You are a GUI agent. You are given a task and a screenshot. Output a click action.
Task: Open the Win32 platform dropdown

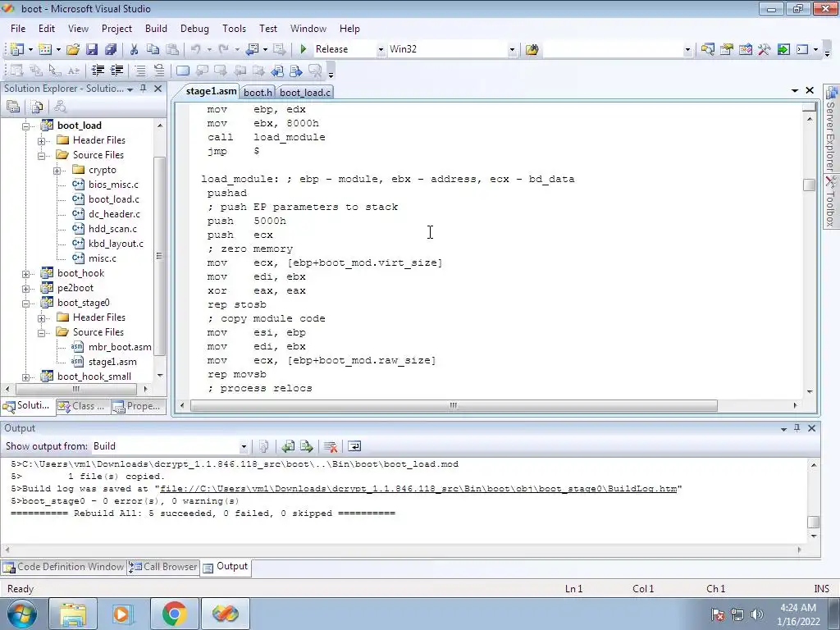(x=512, y=49)
